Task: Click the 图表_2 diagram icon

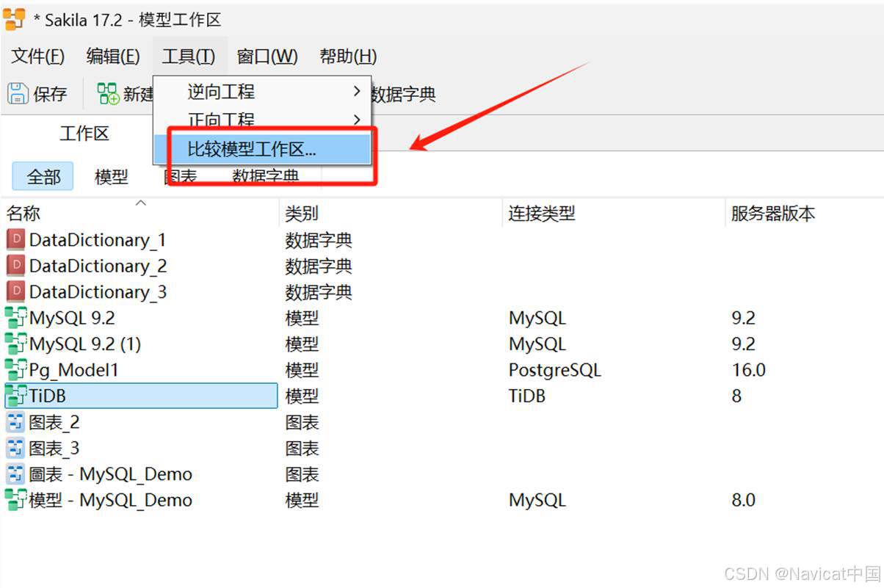Action: tap(15, 422)
